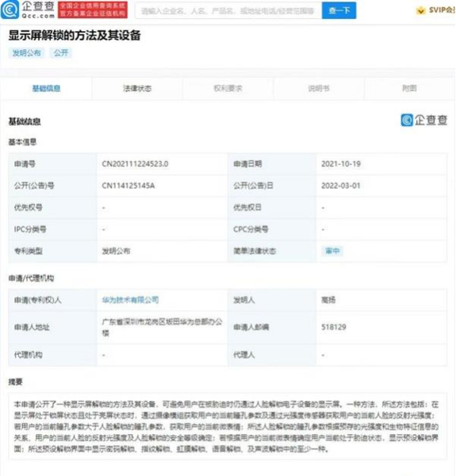Click the 申请人邮编 label

[x=251, y=327]
